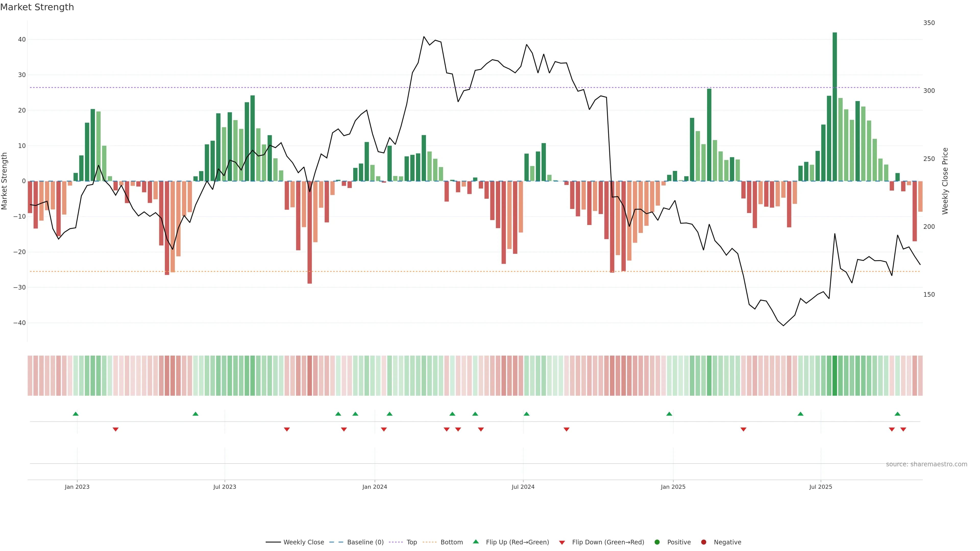Click the tallest dark green bar
Screen dimensions: 980x551
pyautogui.click(x=835, y=106)
